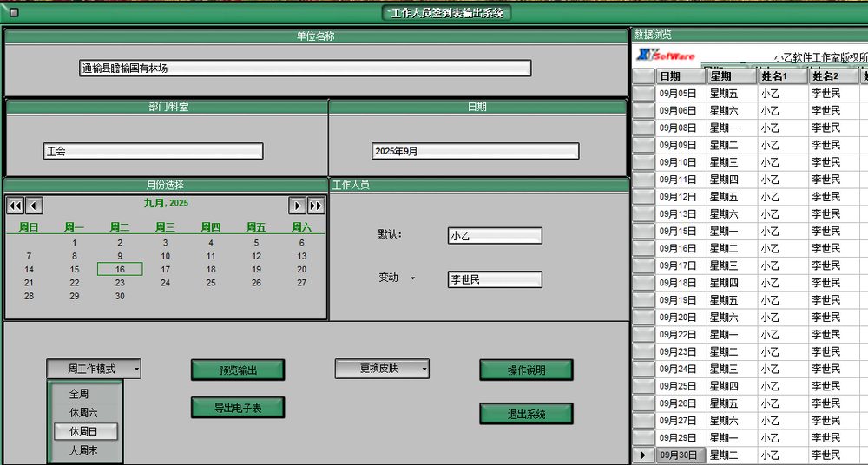Screen dimensions: 868x465
Task: Select day 30 in the calendar
Action: click(120, 296)
